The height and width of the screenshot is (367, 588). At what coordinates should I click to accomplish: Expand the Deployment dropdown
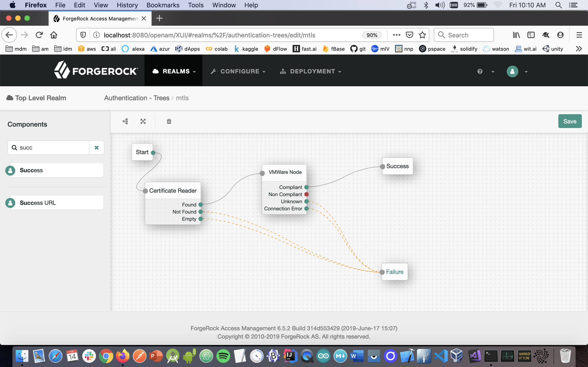coord(311,71)
